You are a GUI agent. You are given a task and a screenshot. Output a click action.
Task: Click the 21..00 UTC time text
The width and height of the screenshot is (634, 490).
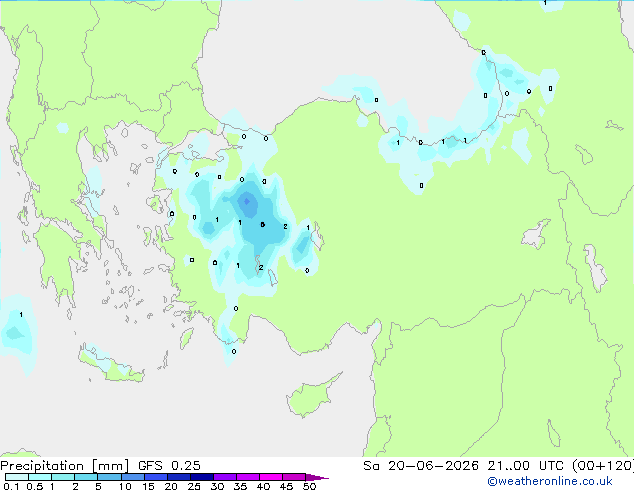525,466
